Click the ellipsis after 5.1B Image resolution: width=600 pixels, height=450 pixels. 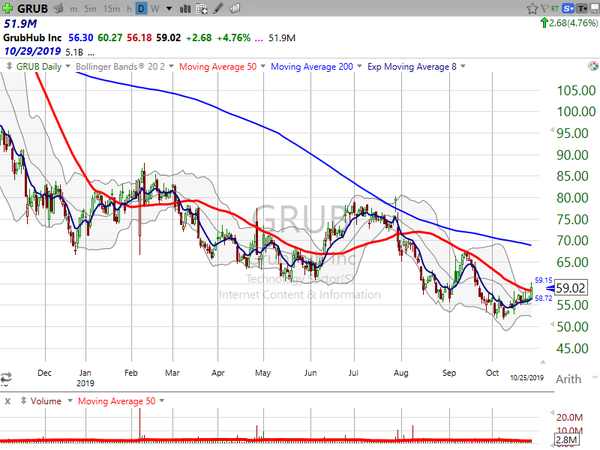tap(91, 53)
